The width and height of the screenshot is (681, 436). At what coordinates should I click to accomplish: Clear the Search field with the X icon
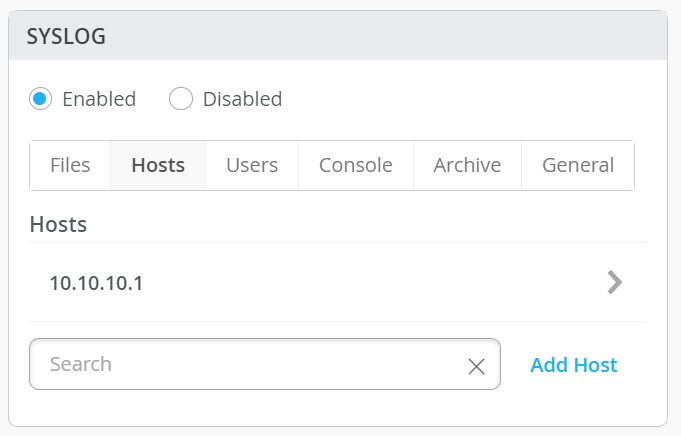[x=476, y=366]
